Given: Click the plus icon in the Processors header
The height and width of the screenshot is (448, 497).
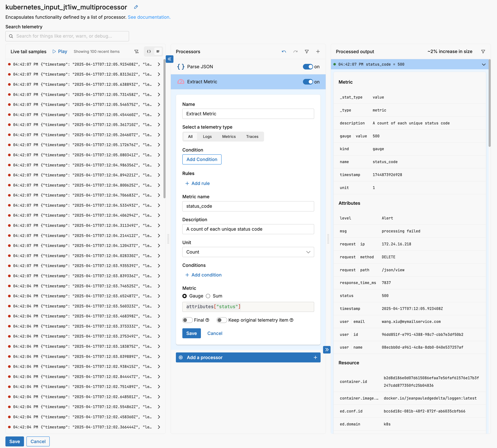Looking at the screenshot, I should click(x=318, y=51).
